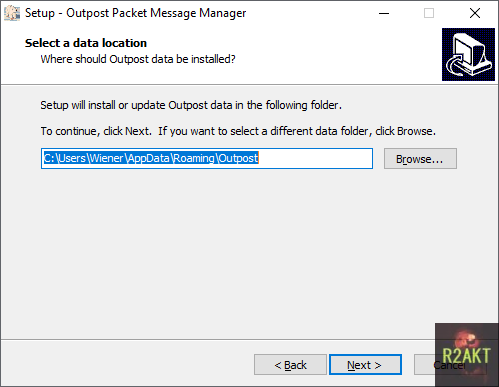This screenshot has height=387, width=499.
Task: Click the window title "Setup - Outpost Packet Message Manager"
Action: point(136,13)
